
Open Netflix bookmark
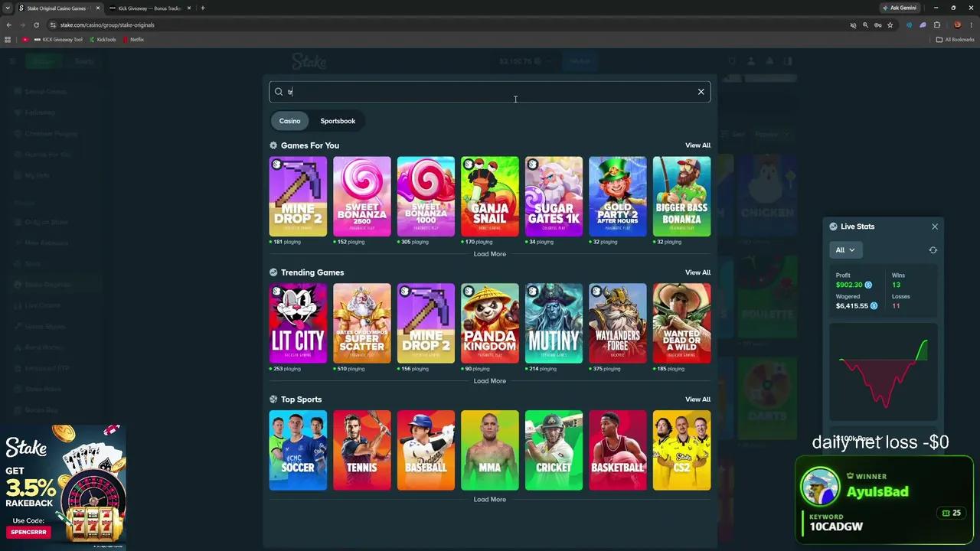click(x=133, y=40)
